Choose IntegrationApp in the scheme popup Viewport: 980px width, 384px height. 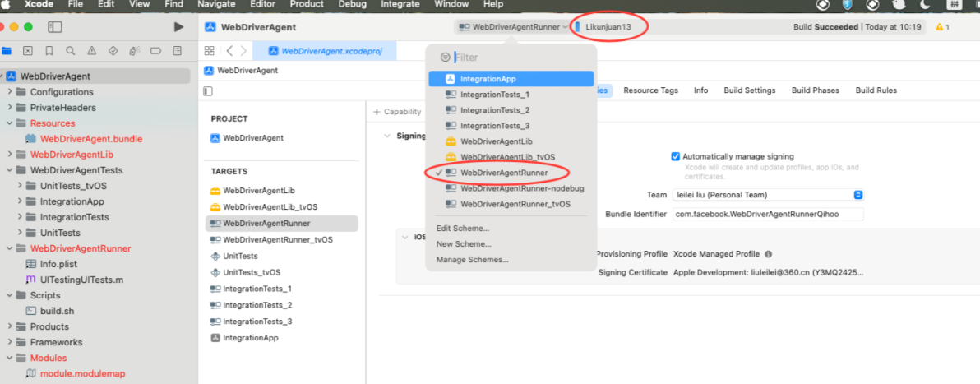click(511, 79)
